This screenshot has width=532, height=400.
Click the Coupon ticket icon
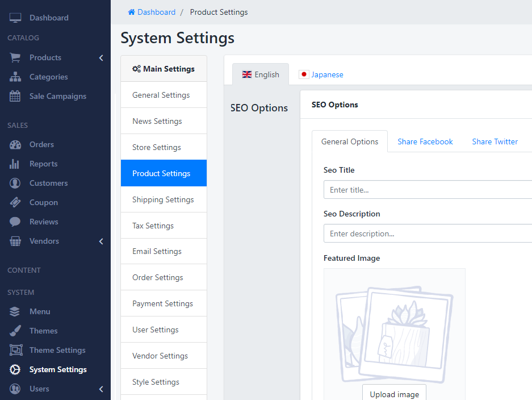(15, 202)
